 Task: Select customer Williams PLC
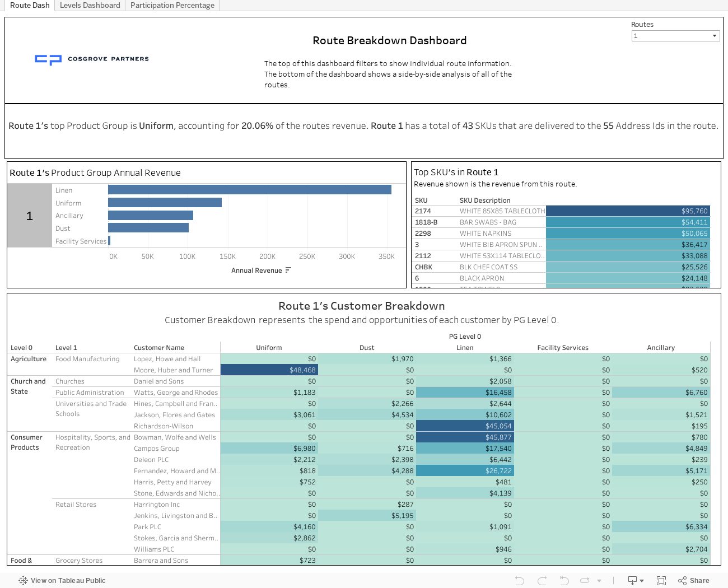pos(154,549)
